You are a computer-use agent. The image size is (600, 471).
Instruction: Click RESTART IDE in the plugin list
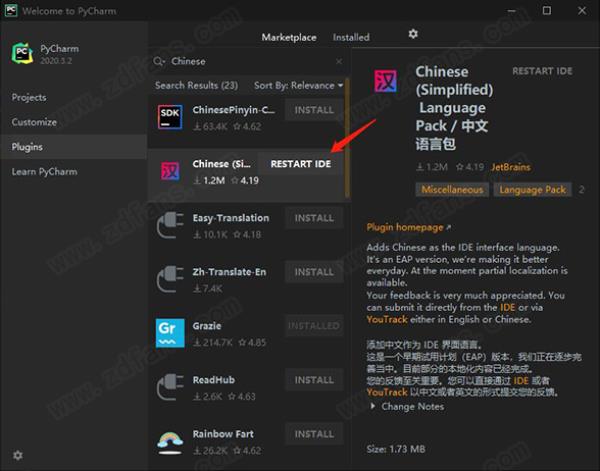pos(301,164)
